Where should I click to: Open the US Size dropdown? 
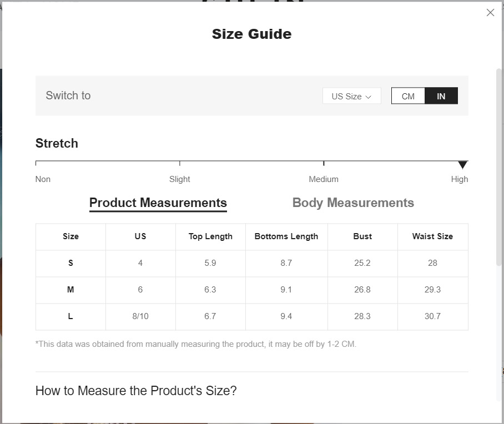point(351,96)
